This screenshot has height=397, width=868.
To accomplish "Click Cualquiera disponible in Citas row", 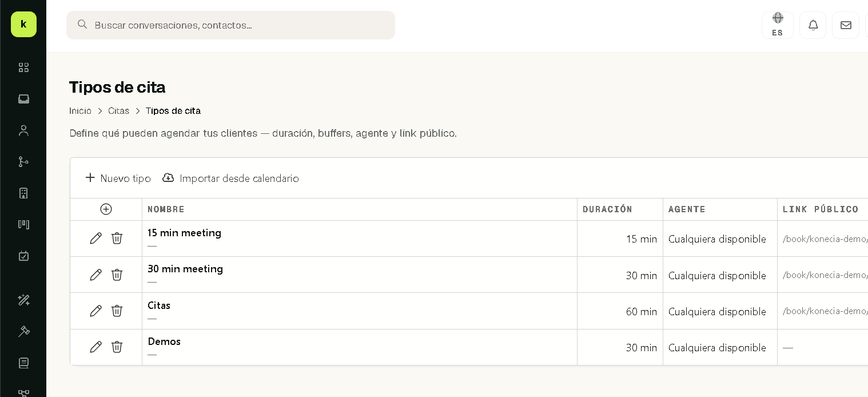I will pyautogui.click(x=717, y=312).
